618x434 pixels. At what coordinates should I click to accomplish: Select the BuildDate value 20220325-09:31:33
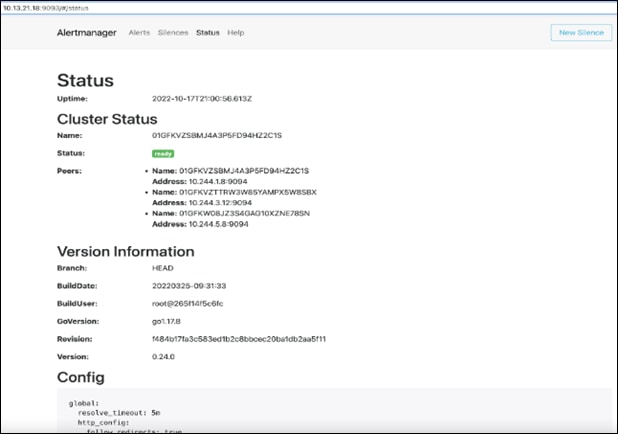[189, 286]
